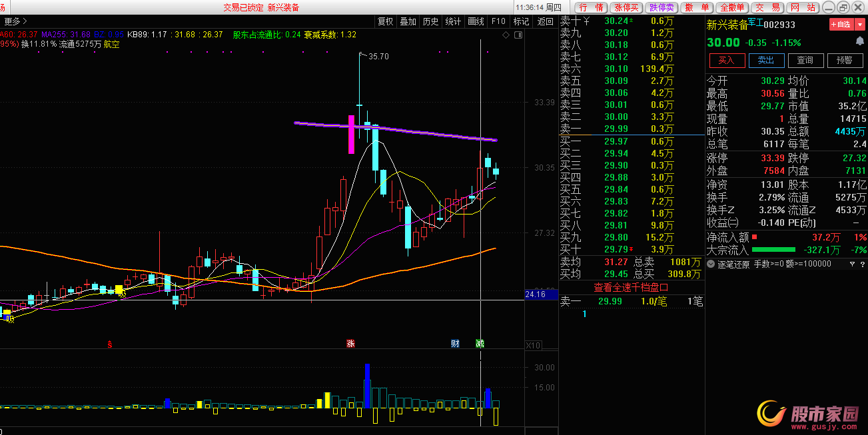868x435 pixels.
Task: Click the filter funnel icon in 逐笔还原
Action: tap(852, 264)
